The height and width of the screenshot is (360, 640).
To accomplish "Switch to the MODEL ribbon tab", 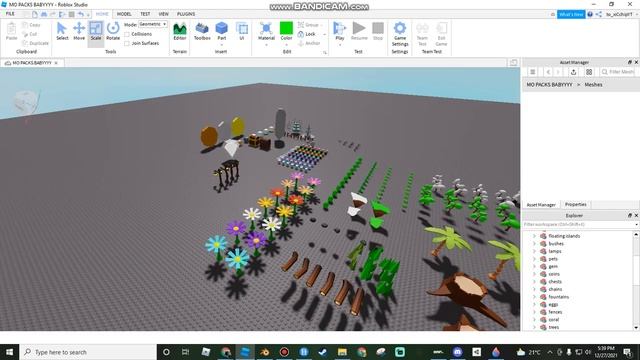I will (x=124, y=14).
